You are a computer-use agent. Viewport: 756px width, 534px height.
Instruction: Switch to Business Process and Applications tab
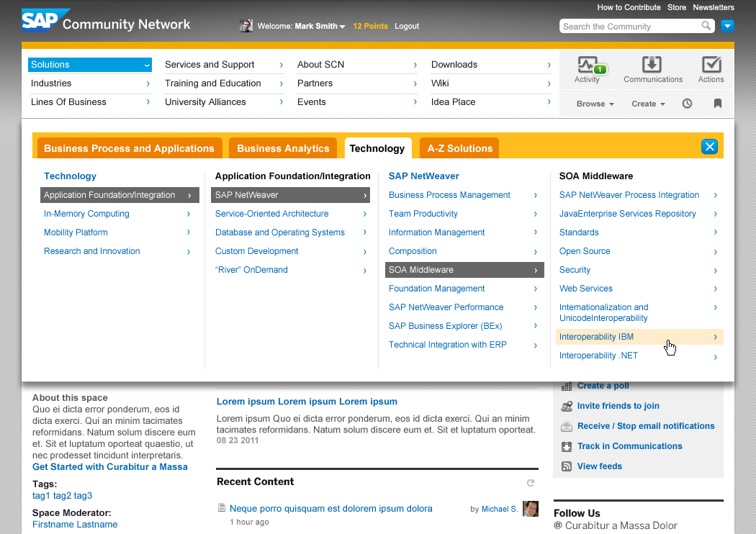(x=129, y=148)
